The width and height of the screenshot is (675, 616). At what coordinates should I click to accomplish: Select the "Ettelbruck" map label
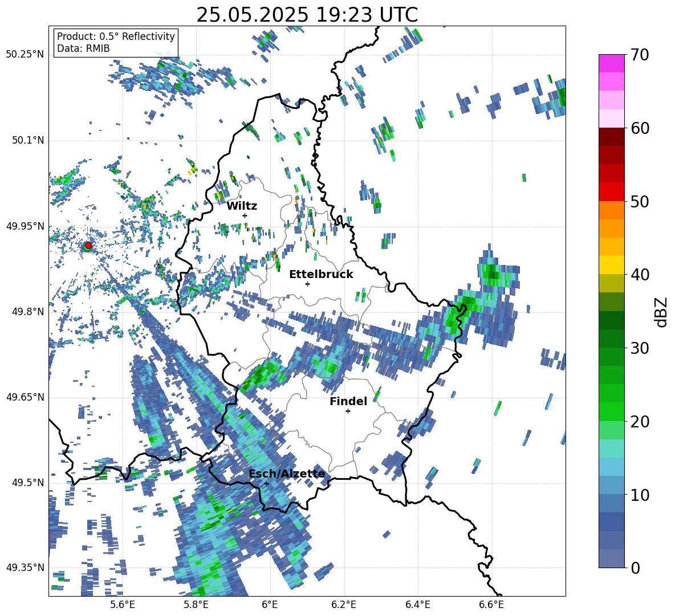click(x=321, y=275)
